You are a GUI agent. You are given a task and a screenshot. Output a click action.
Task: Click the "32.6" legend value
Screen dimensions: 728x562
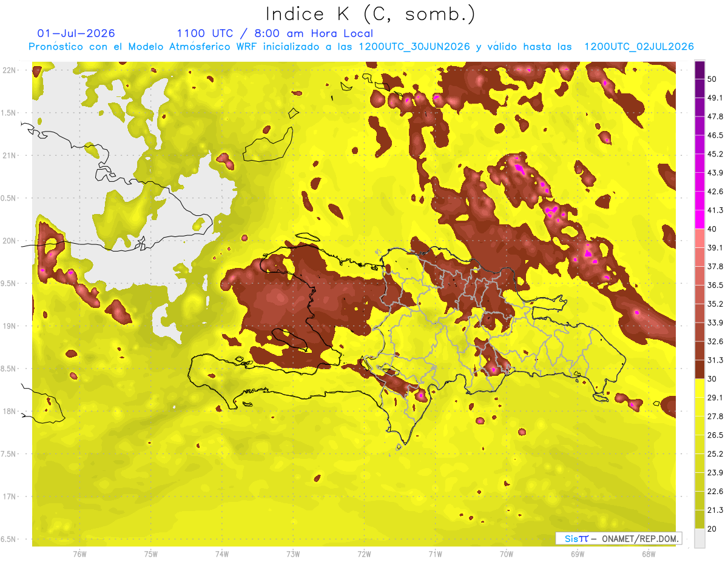[715, 341]
